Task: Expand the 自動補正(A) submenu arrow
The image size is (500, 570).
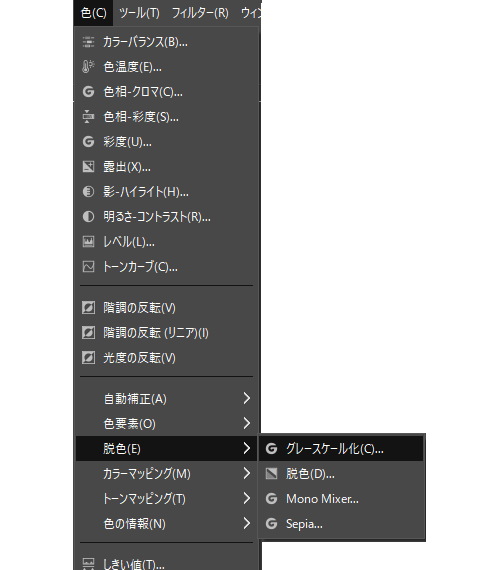Action: pyautogui.click(x=247, y=398)
